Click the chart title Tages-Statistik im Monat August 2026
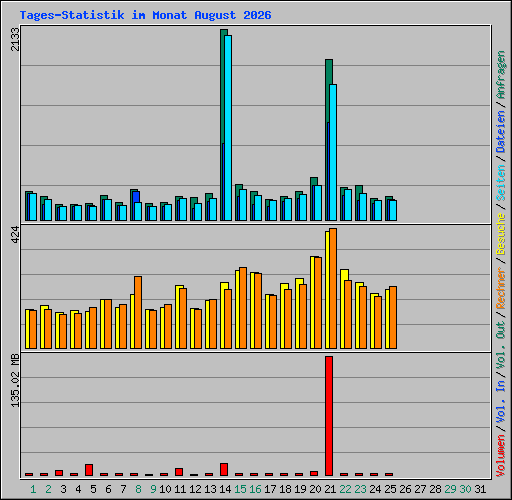Viewport: 512px width, 500px height. coord(146,15)
